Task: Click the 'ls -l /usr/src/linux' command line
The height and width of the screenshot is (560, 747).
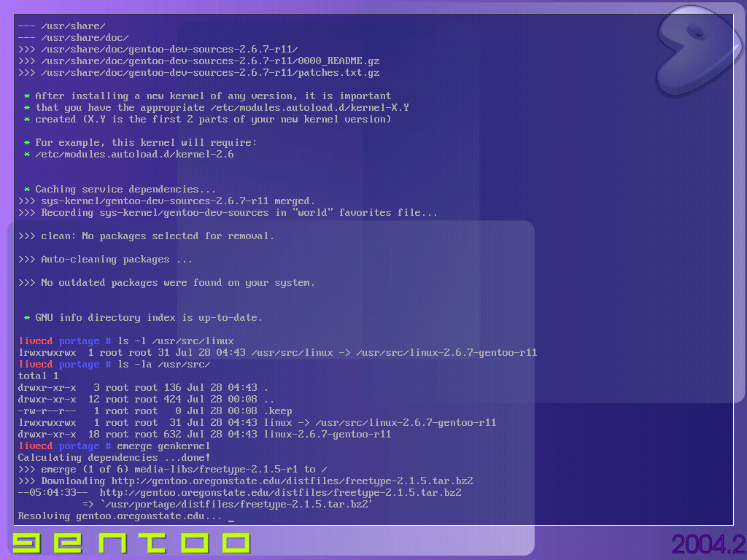Action: coord(126,341)
